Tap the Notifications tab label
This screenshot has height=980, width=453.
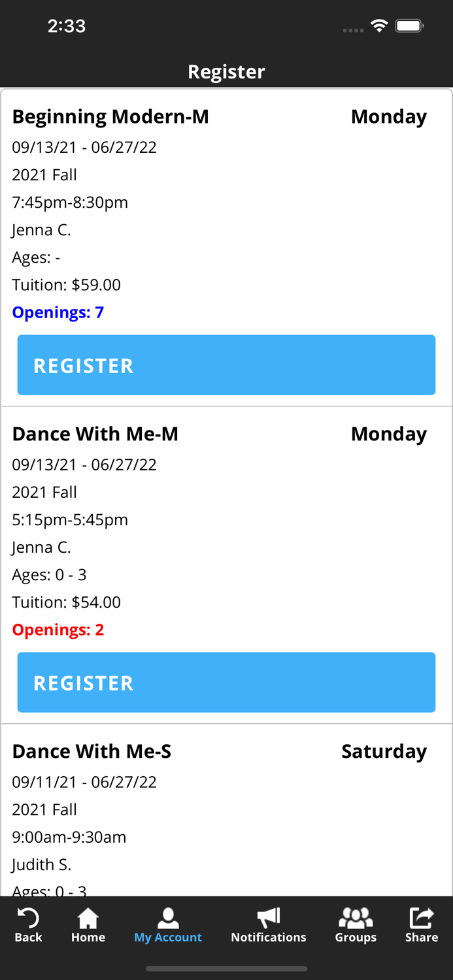click(269, 938)
